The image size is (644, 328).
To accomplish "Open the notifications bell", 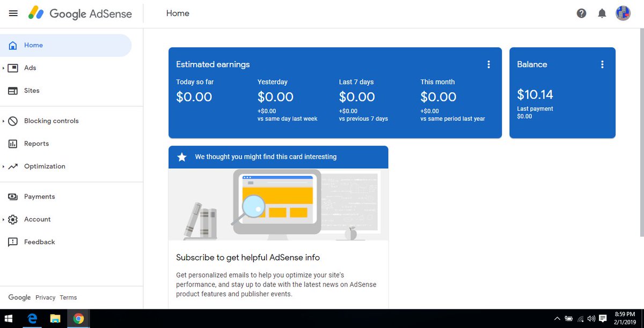I will [x=602, y=13].
